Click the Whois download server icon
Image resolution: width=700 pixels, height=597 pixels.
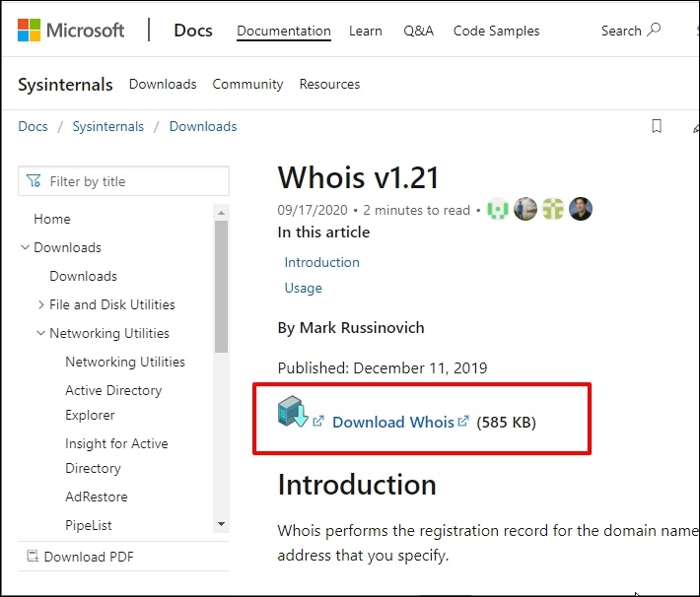[293, 412]
